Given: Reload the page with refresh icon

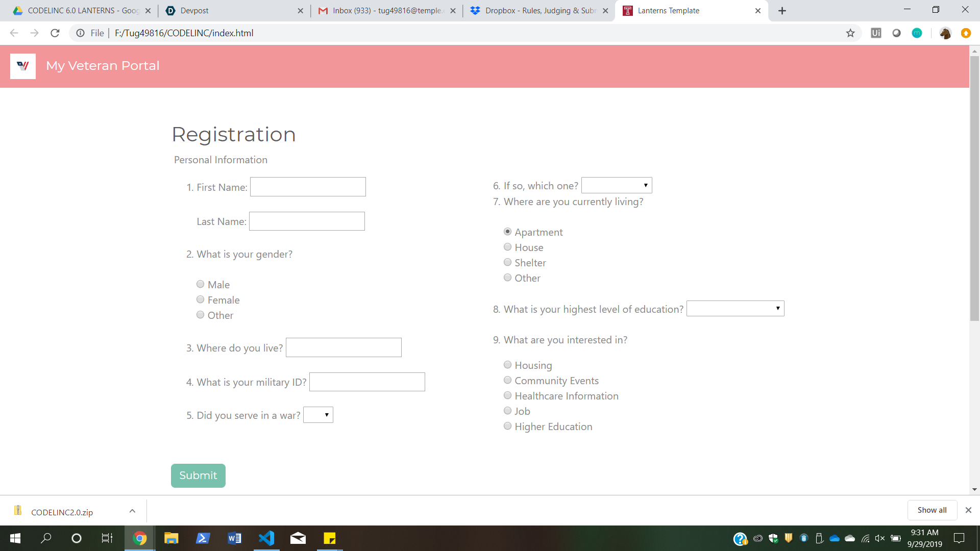Looking at the screenshot, I should 55,33.
